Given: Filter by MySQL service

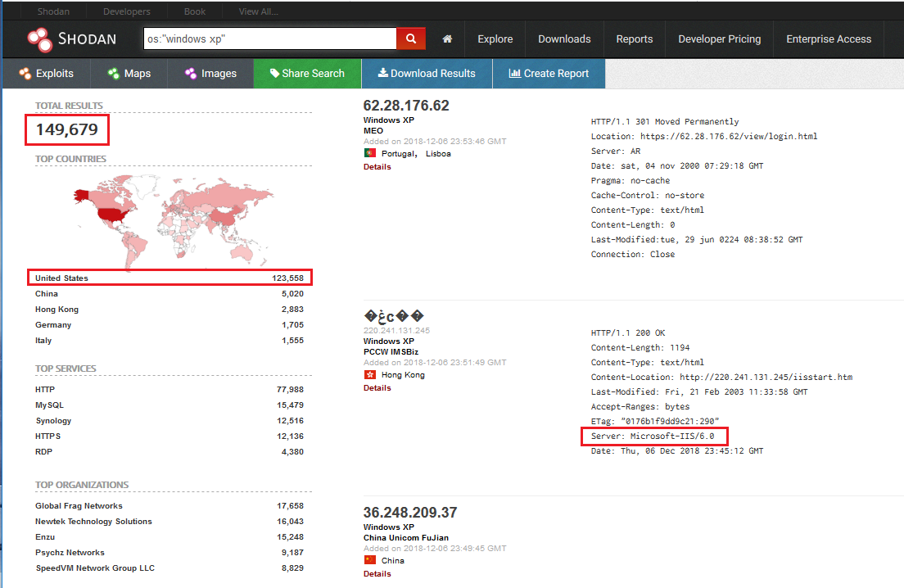Looking at the screenshot, I should (169, 405).
